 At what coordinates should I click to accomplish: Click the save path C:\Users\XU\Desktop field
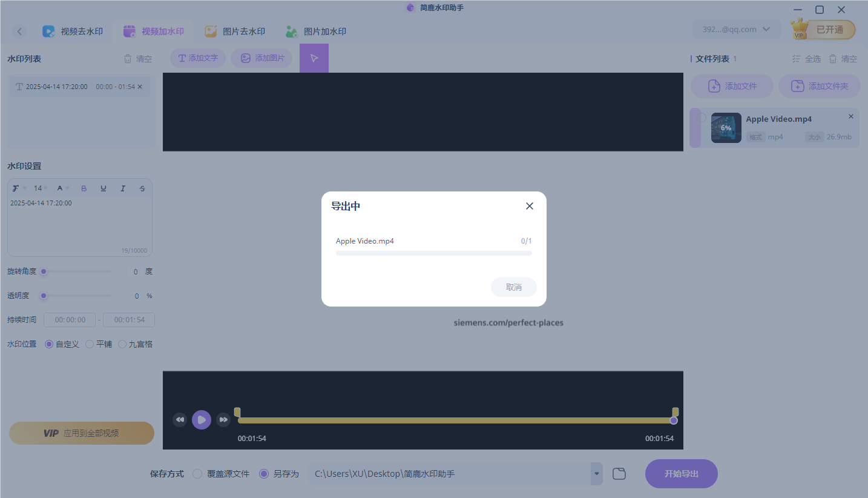coord(449,474)
